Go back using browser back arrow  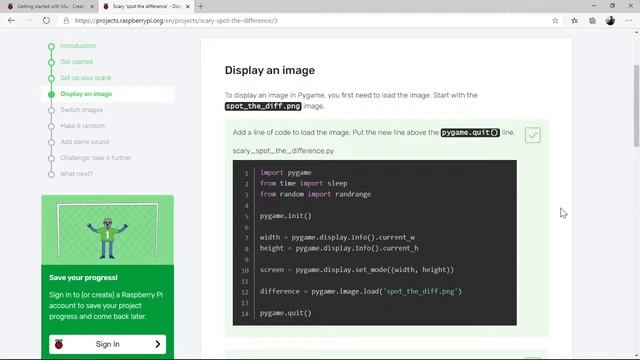point(11,20)
